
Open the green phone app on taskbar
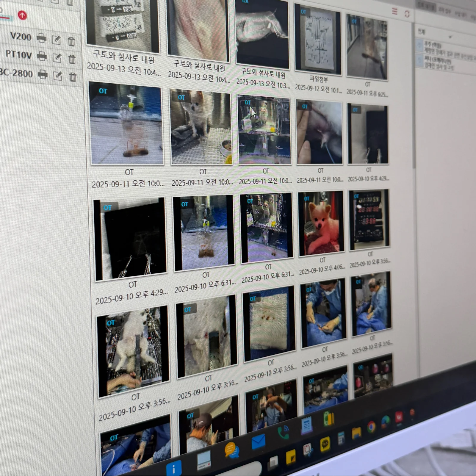coord(283,433)
